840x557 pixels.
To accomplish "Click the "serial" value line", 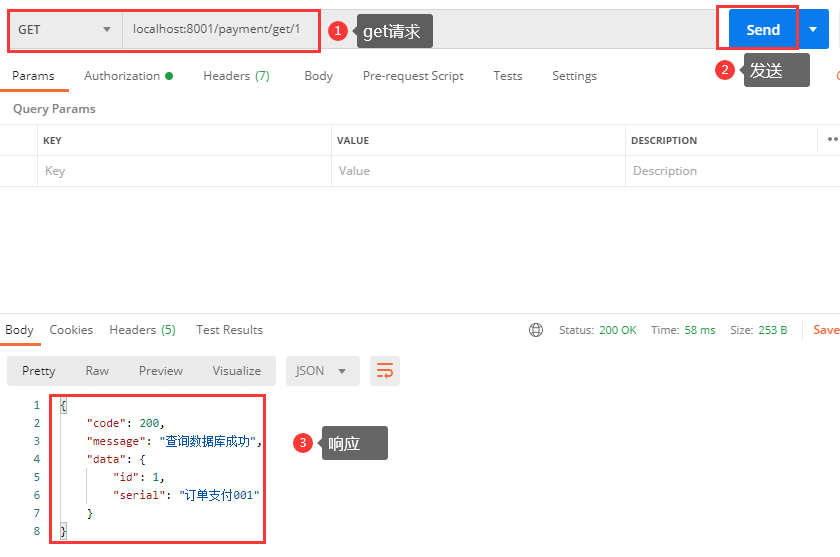I will pyautogui.click(x=186, y=495).
